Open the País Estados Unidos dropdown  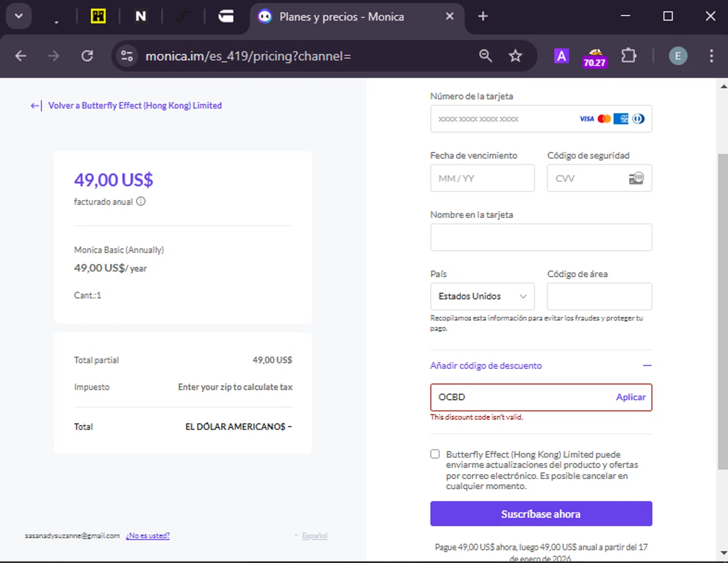[x=482, y=296]
